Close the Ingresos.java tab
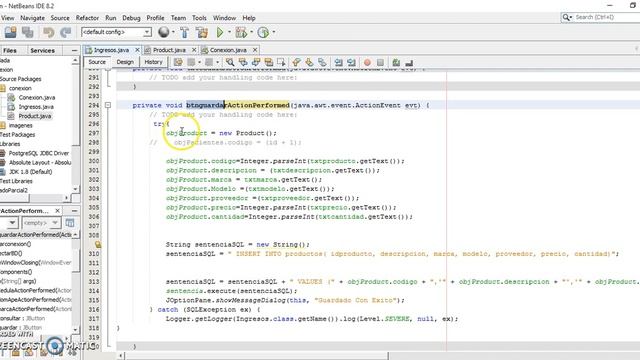Image resolution: width=640 pixels, height=360 pixels. coord(137,50)
